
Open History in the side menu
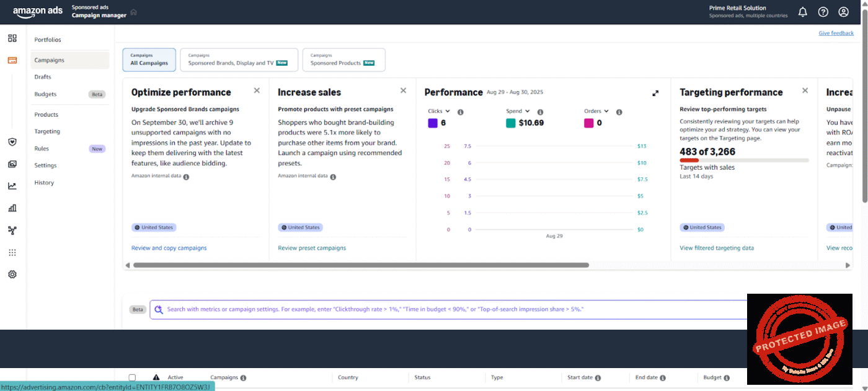[44, 183]
